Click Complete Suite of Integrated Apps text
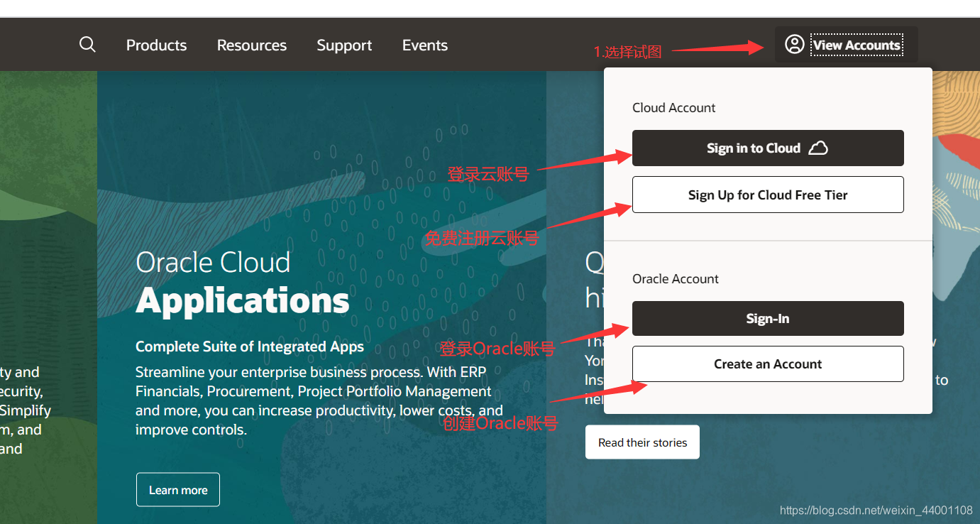980x524 pixels. pyautogui.click(x=250, y=346)
